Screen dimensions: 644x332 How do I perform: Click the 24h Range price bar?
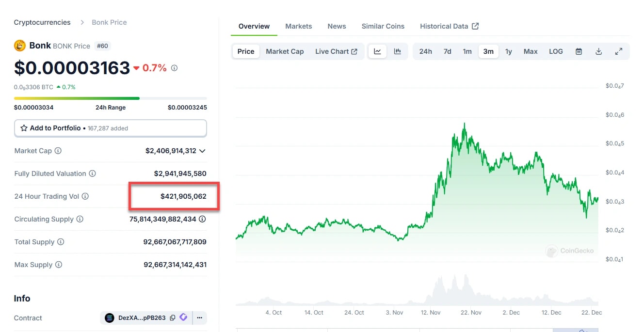coord(110,98)
